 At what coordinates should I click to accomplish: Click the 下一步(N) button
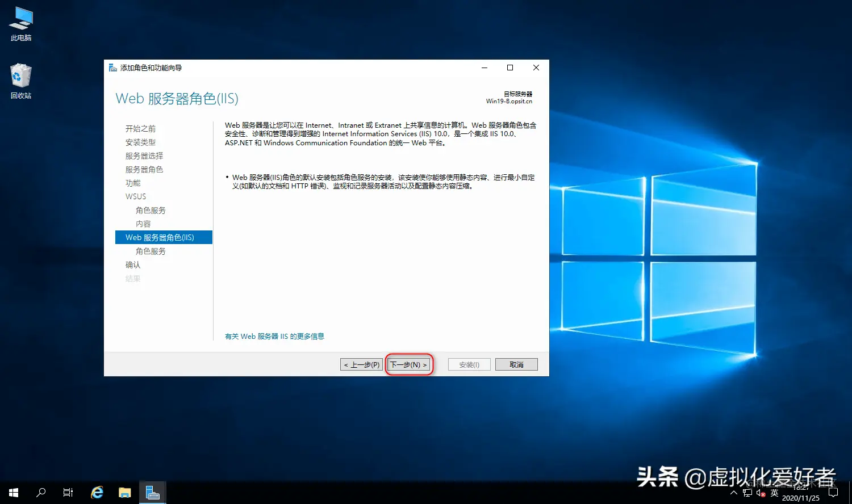click(x=408, y=364)
